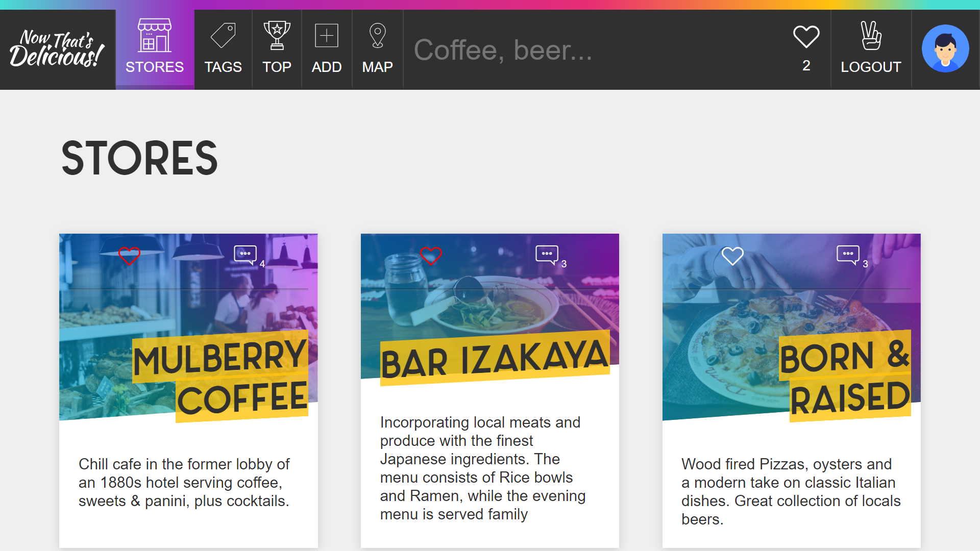
Task: Click the favorites heart icon in navbar
Action: (805, 36)
